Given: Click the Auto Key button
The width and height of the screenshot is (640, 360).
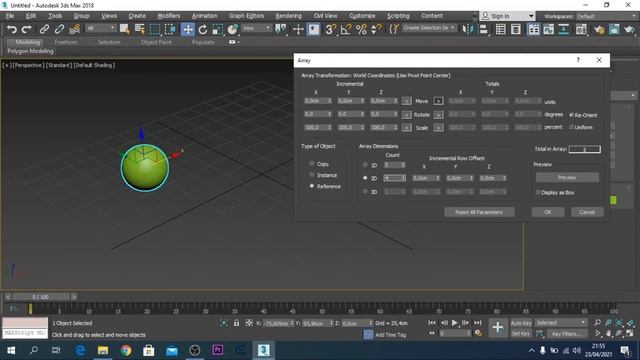Looking at the screenshot, I should pos(521,323).
